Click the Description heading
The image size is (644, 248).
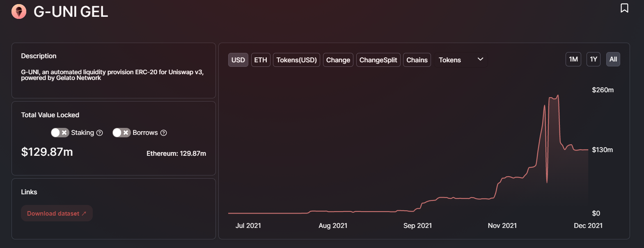pos(39,56)
